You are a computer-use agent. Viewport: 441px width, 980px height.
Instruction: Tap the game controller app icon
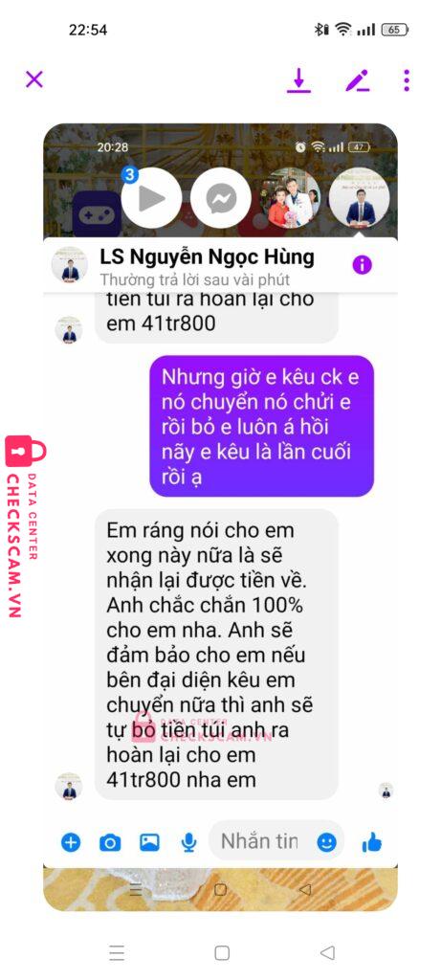pyautogui.click(x=97, y=213)
